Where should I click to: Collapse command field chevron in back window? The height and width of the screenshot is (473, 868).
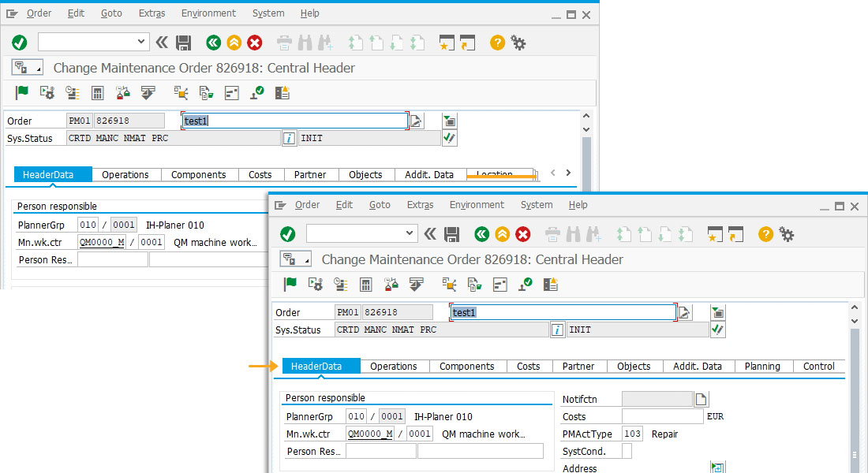pos(162,42)
